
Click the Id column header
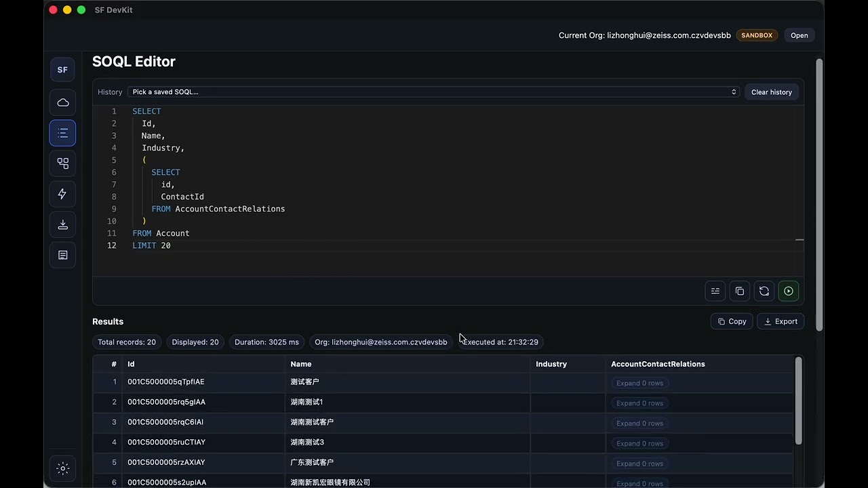[x=203, y=364]
